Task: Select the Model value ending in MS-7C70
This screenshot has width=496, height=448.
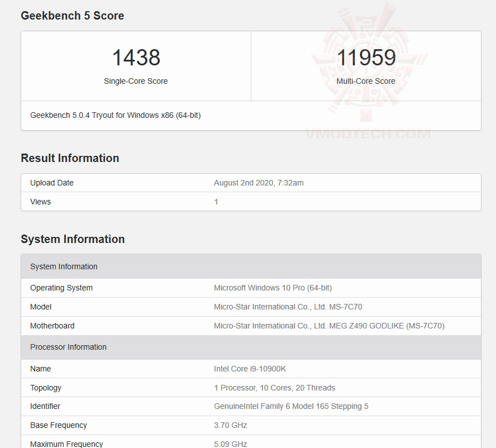Action: pos(288,307)
